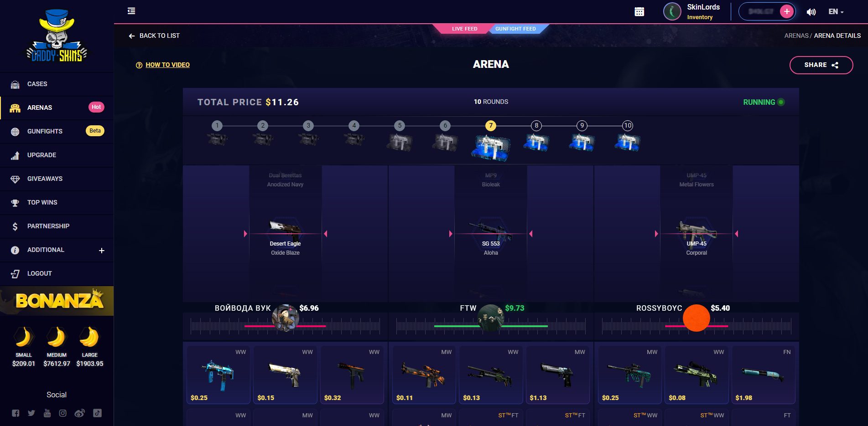Click the round 9 case icon

582,142
